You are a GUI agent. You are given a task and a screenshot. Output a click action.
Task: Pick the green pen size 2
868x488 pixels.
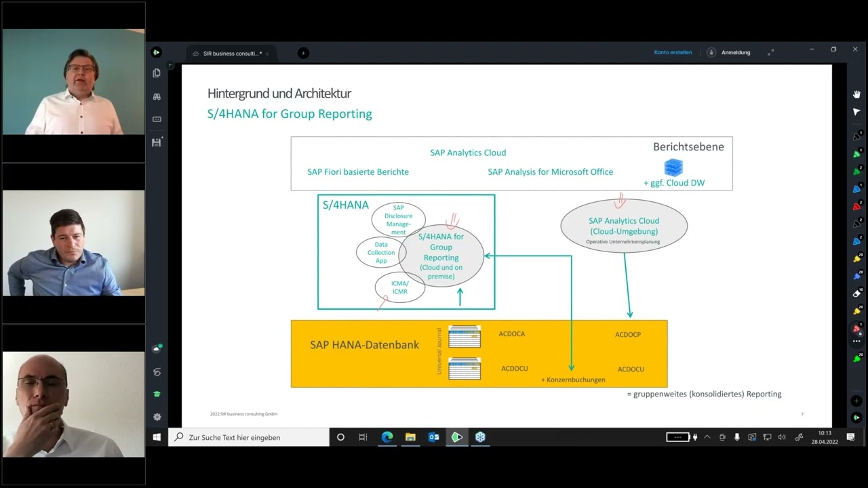pos(856,171)
